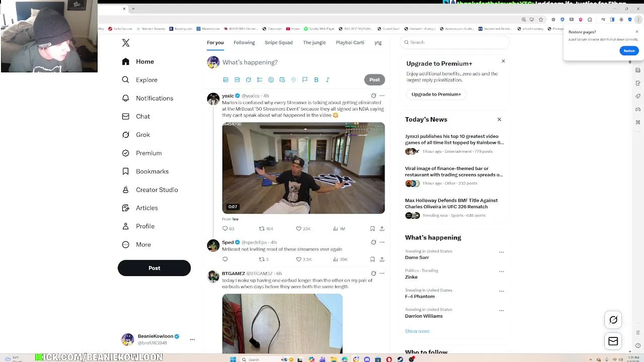This screenshot has width=644, height=362.
Task: Switch to the Following tab
Action: (x=244, y=43)
